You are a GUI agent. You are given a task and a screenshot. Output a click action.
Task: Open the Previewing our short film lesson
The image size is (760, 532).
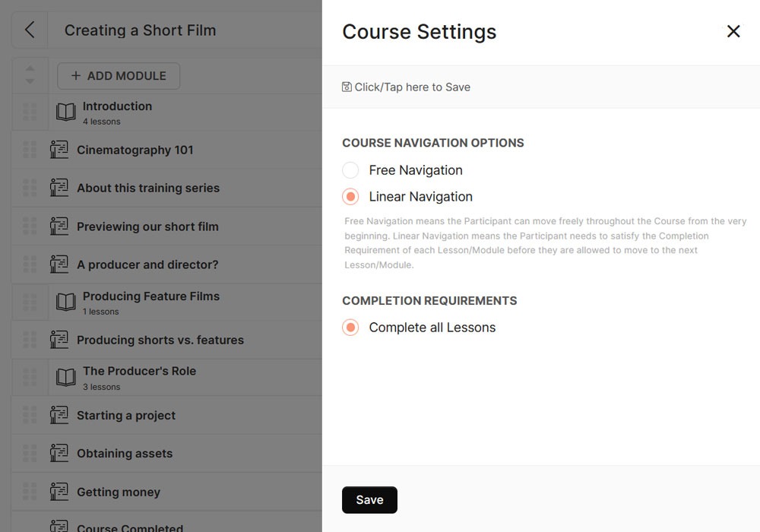tap(147, 226)
